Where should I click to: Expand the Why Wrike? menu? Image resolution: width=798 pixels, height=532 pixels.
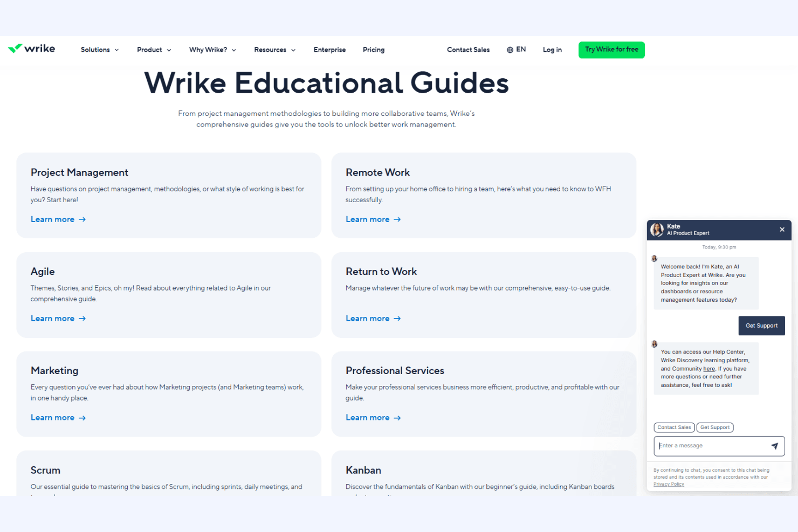(x=212, y=50)
